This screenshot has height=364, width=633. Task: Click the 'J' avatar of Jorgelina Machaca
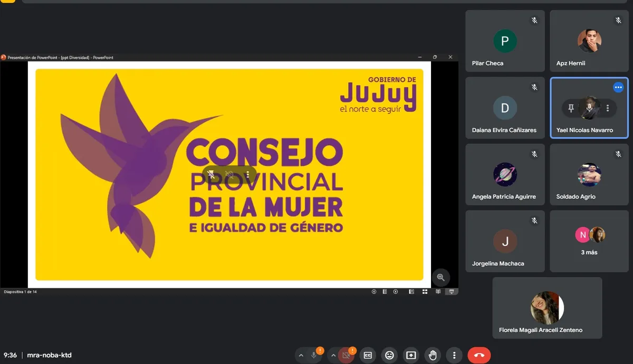coord(505,241)
